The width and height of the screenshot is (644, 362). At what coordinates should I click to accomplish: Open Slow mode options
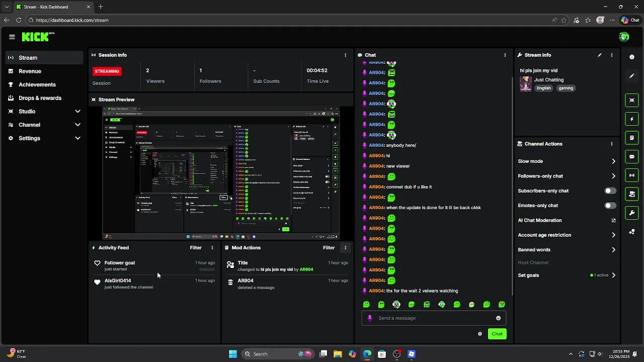[567, 161]
